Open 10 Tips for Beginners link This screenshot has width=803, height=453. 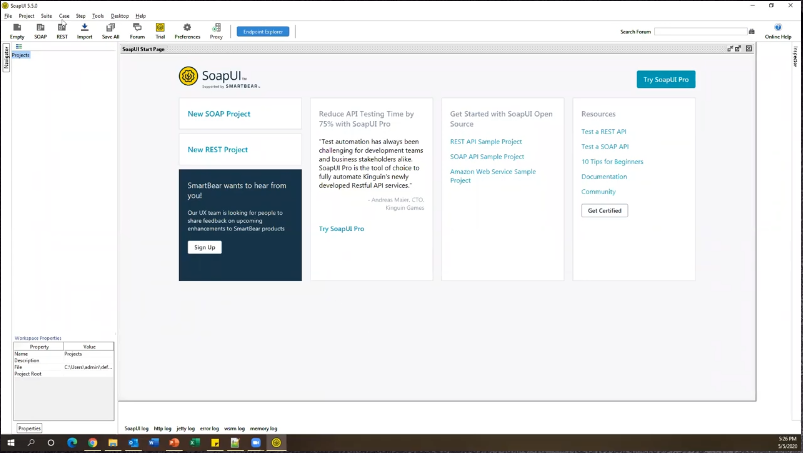[x=612, y=161]
